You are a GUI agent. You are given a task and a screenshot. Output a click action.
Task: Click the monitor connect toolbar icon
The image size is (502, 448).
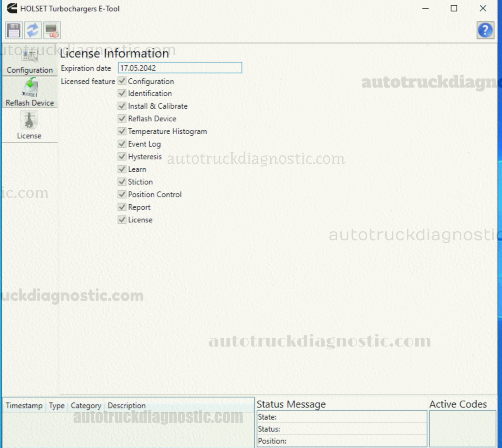tap(52, 31)
